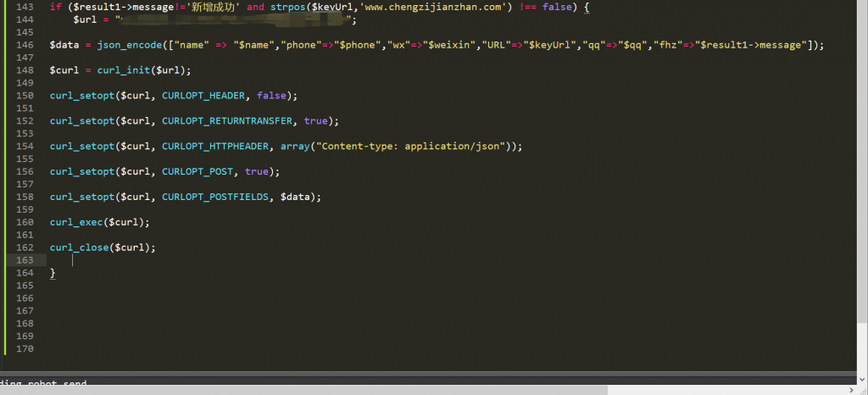The image size is (868, 395).
Task: Click the empty scrollbar track right of thumb
Action: (729, 389)
